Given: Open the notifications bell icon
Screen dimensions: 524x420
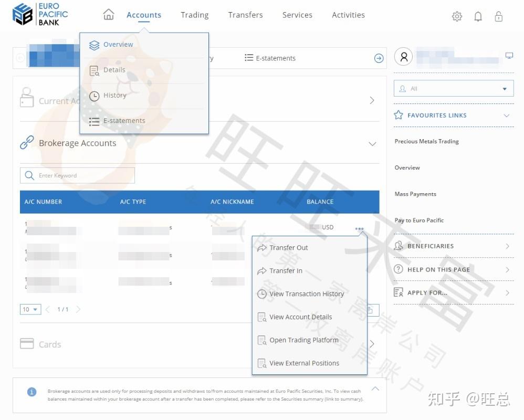Looking at the screenshot, I should point(478,16).
